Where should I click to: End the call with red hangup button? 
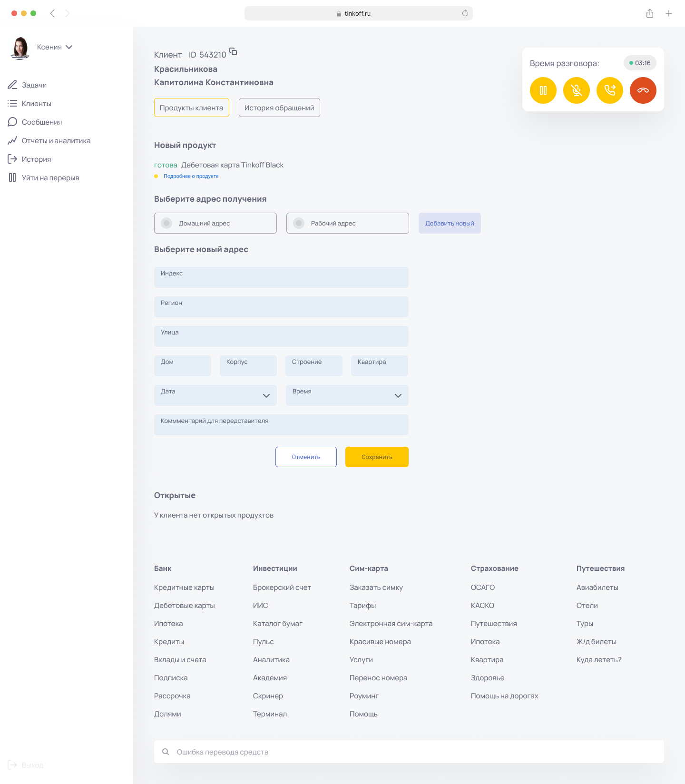pyautogui.click(x=643, y=90)
